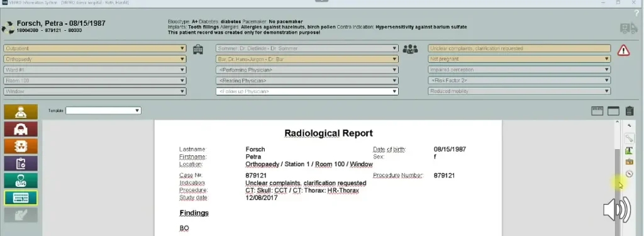The image size is (644, 236).
Task: Open the Not pregnant dropdown
Action: click(519, 59)
